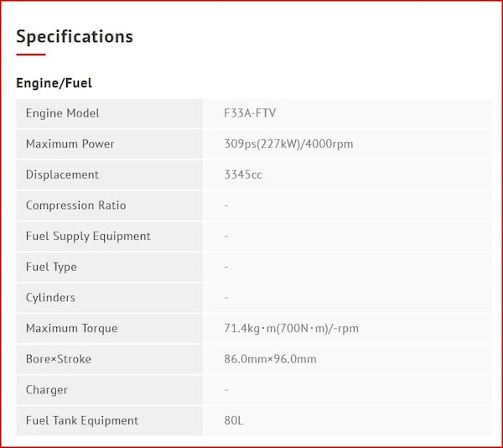The image size is (503, 448).
Task: Click the Cylinders row label
Action: (50, 298)
